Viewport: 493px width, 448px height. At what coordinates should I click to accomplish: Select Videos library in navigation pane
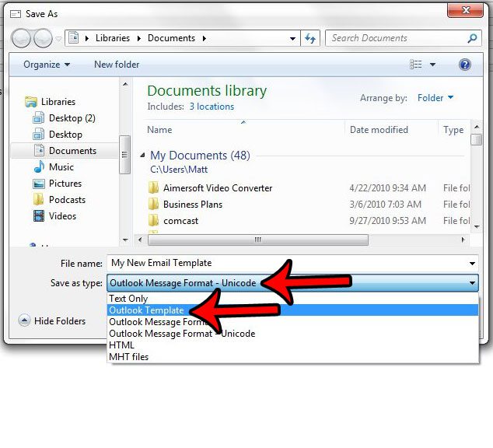62,216
